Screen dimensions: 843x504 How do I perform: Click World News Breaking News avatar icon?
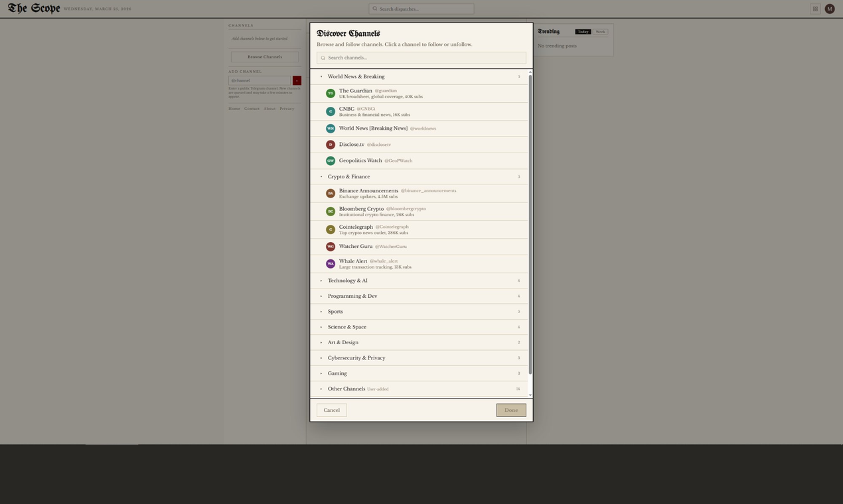click(x=331, y=129)
